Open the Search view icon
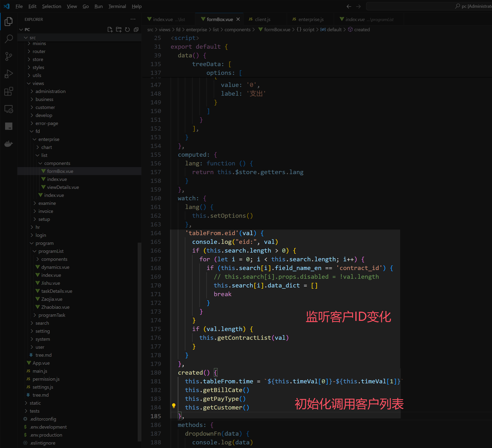 tap(8, 39)
